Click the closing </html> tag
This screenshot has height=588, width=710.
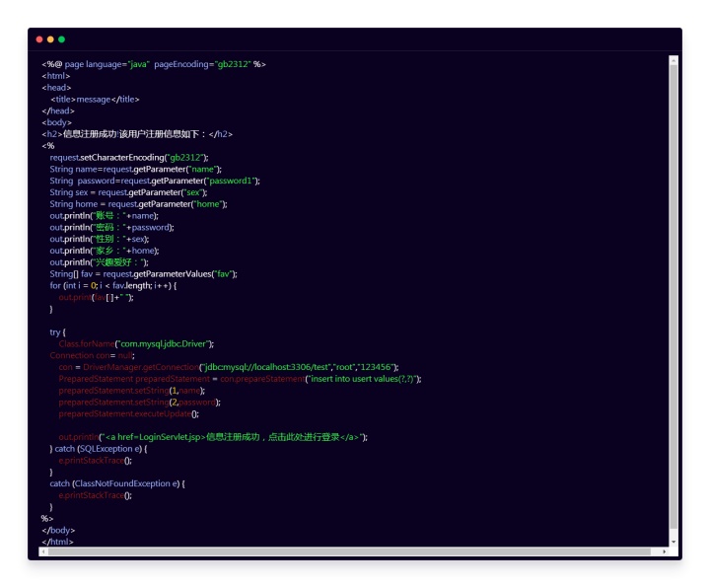57,542
